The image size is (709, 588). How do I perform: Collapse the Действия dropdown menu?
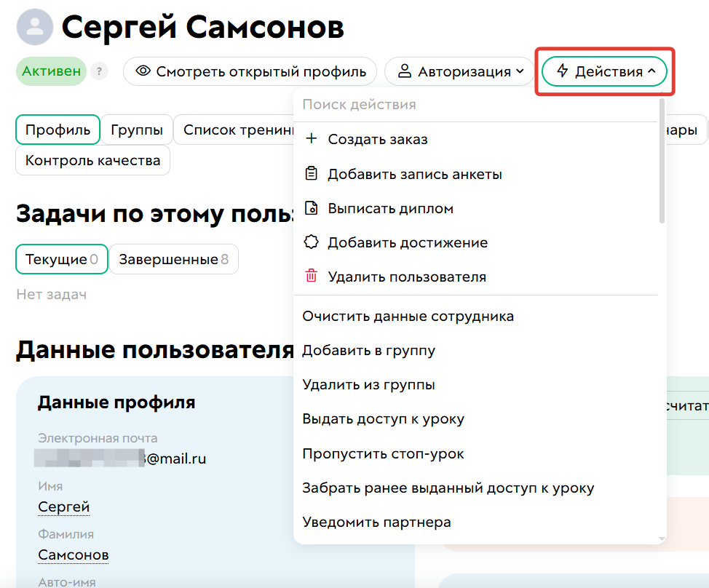click(604, 71)
